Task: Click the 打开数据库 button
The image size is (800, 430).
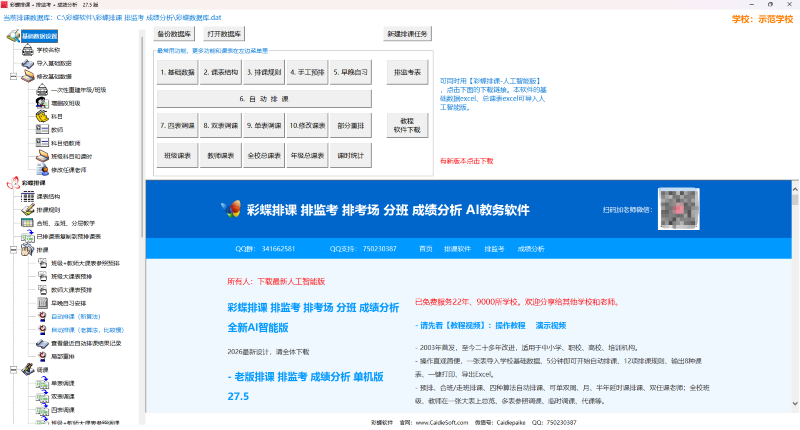Action: [224, 34]
